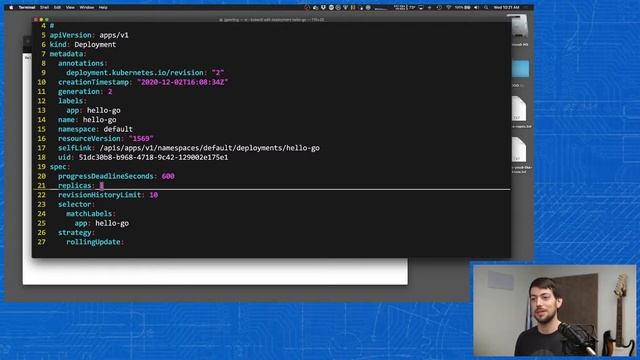Click the 'matchLabels:' key
Image resolution: width=640 pixels, height=360 pixels.
(x=91, y=213)
